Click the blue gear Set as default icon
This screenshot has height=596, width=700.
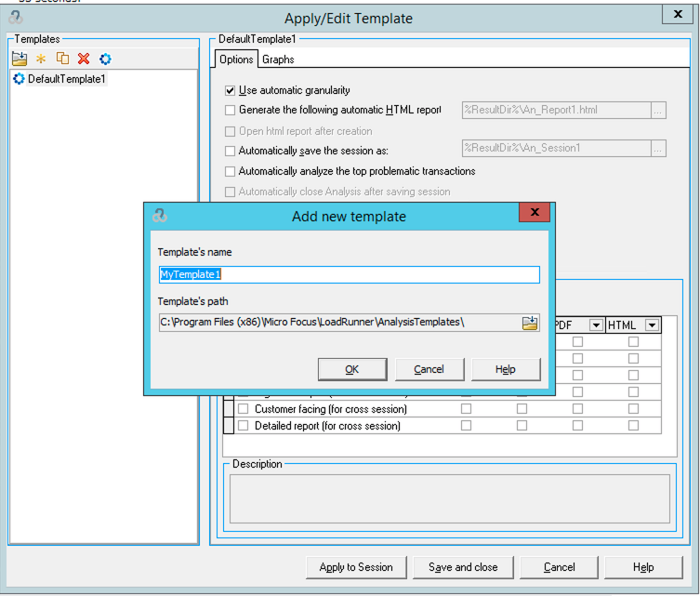pyautogui.click(x=105, y=59)
